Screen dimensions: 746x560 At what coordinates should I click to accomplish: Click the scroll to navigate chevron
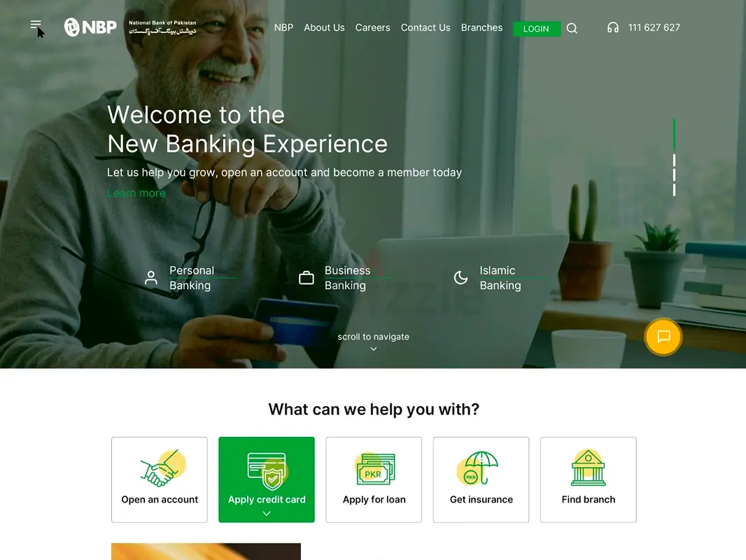374,349
